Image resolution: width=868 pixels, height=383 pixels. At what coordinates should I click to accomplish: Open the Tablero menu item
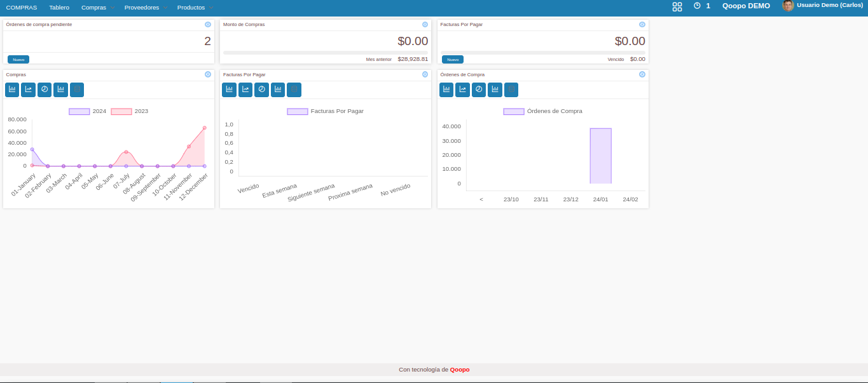pos(59,8)
